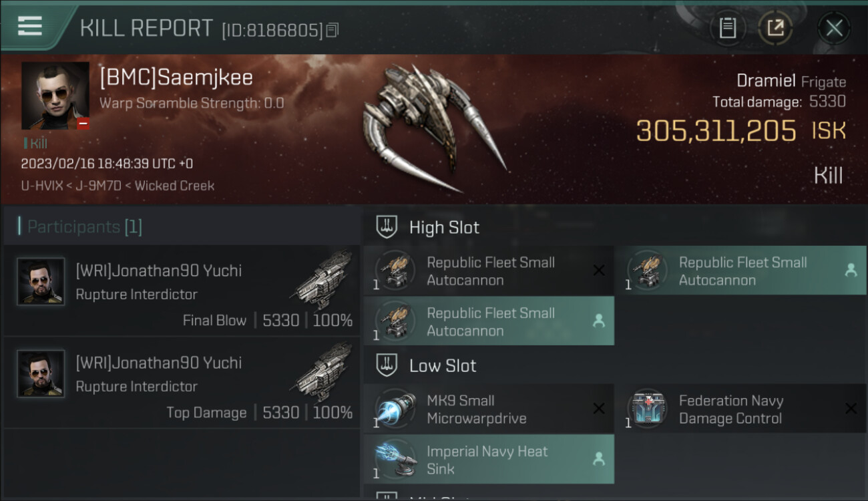Open Federation Navy Damage Control icon
The width and height of the screenshot is (868, 501).
click(646, 409)
